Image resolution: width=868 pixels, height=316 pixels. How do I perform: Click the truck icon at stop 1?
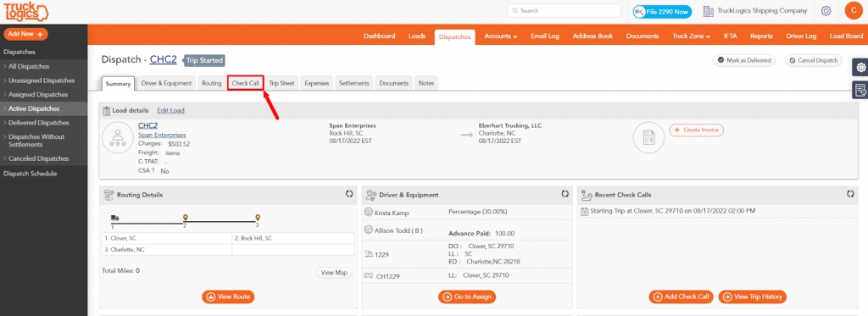point(114,218)
